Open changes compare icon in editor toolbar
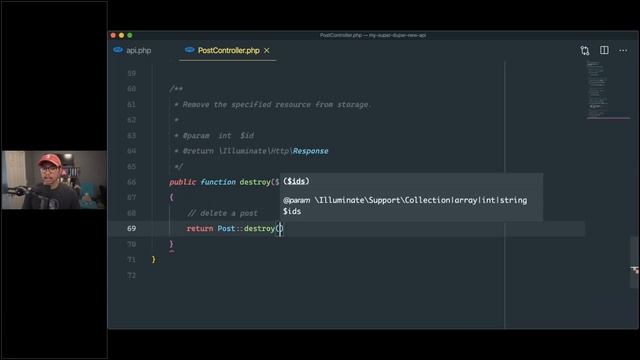640x360 pixels. tap(585, 51)
